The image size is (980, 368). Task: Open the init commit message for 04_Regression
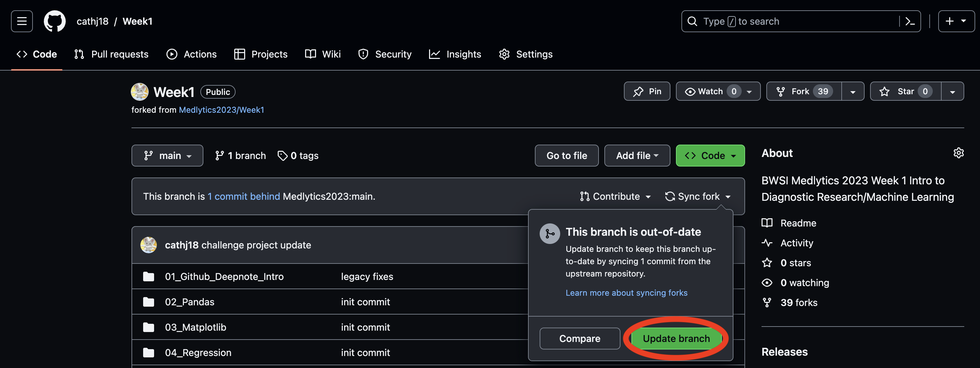click(365, 352)
